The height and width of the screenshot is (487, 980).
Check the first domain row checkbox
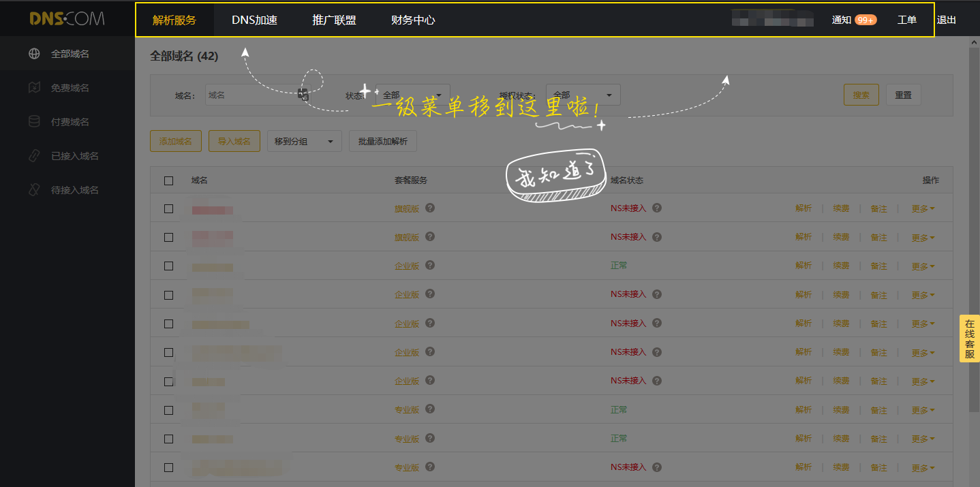point(169,209)
